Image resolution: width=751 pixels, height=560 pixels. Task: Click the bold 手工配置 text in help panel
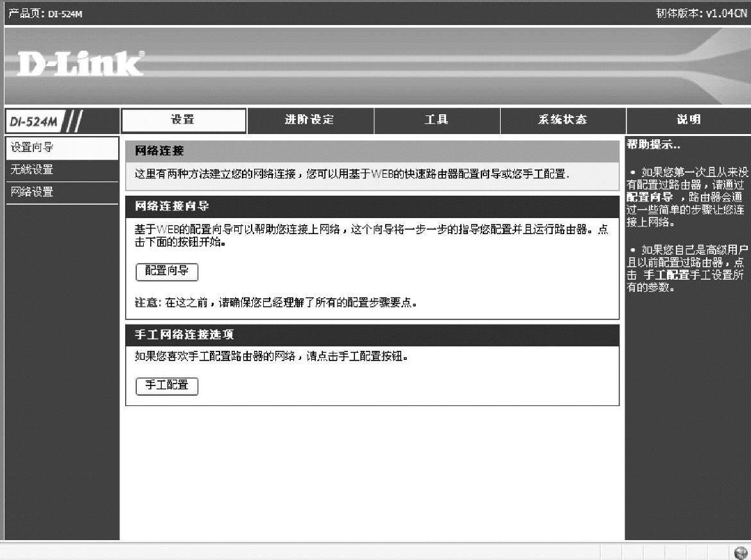click(x=666, y=275)
